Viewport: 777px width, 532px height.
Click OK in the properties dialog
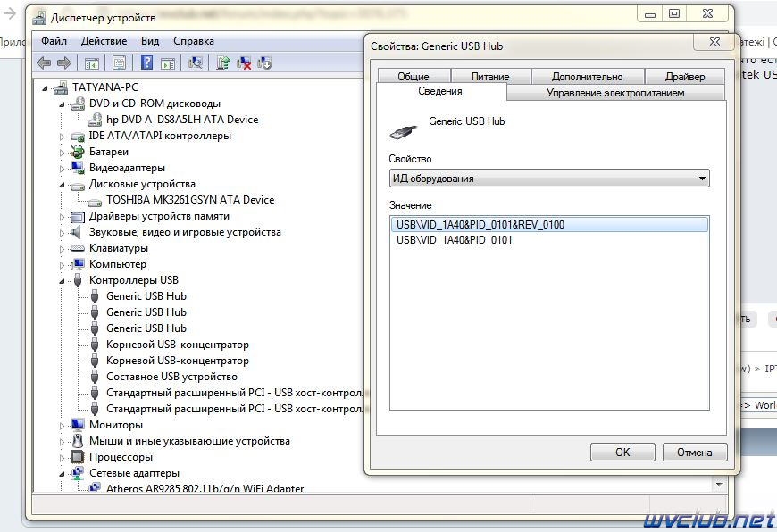coord(622,453)
